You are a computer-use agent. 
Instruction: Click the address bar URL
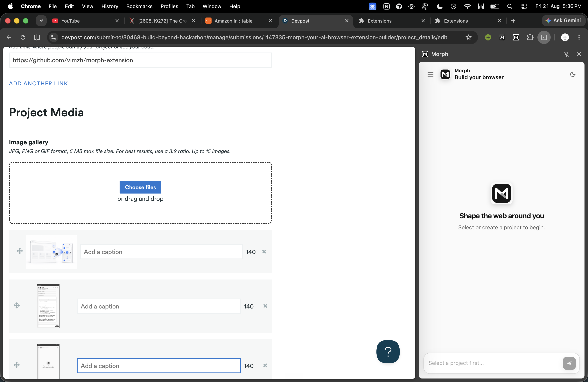point(254,38)
